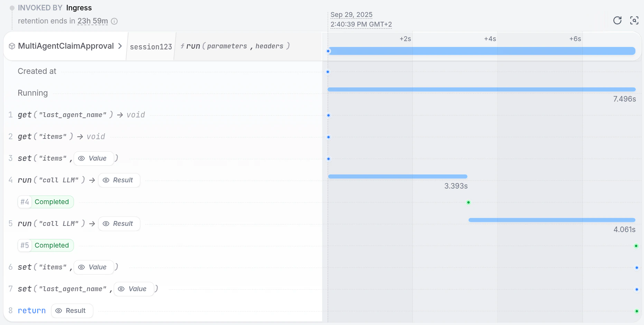The height and width of the screenshot is (325, 644).
Task: Click the timeline dot for step 2 get items
Action: [328, 137]
